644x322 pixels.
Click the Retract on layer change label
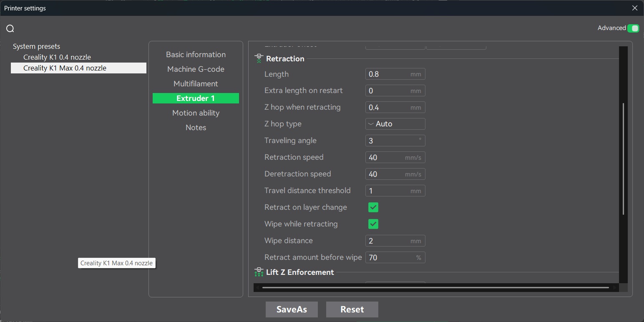(306, 207)
